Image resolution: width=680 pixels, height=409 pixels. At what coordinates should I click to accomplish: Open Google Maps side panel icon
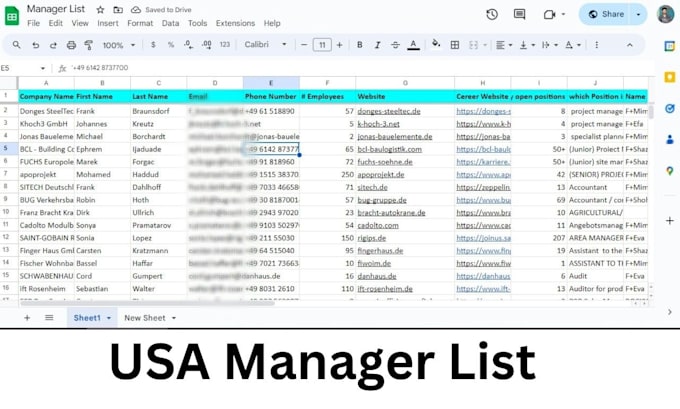(x=670, y=171)
